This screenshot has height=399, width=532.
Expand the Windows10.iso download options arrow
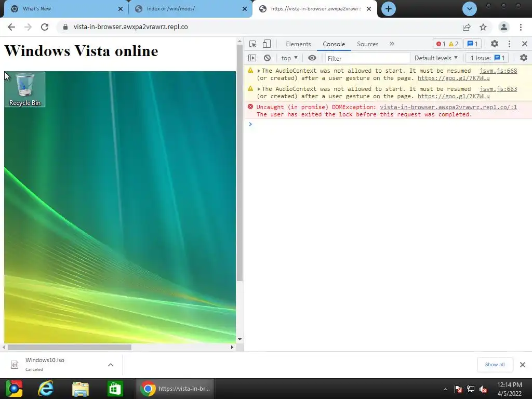pos(111,365)
